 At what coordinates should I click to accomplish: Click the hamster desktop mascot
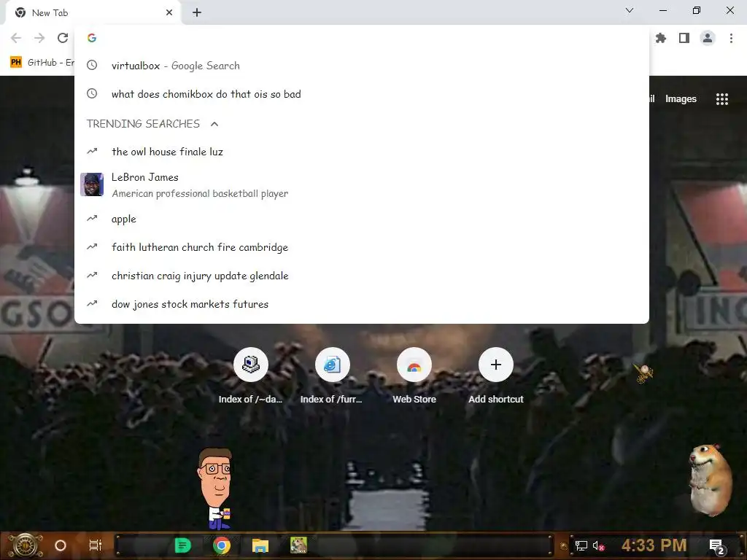click(x=711, y=480)
